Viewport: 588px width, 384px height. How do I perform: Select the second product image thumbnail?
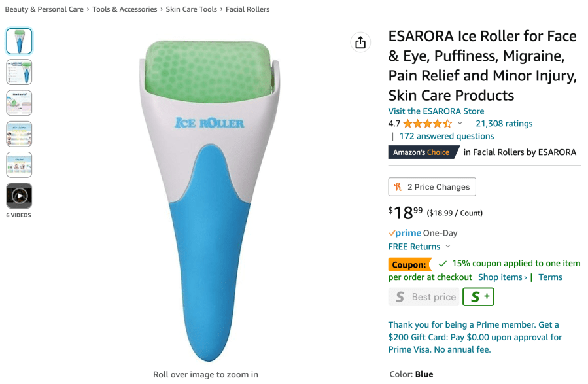pyautogui.click(x=19, y=72)
